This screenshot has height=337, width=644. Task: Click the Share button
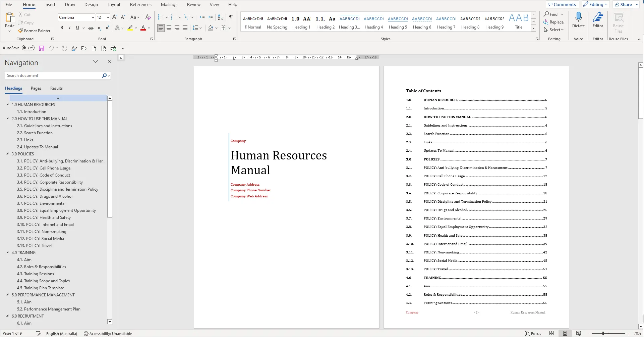624,4
